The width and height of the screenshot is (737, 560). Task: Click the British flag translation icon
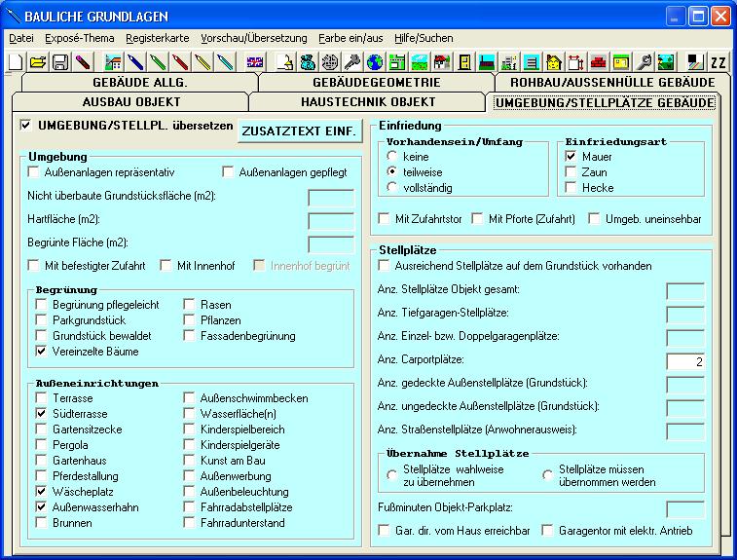[x=255, y=62]
